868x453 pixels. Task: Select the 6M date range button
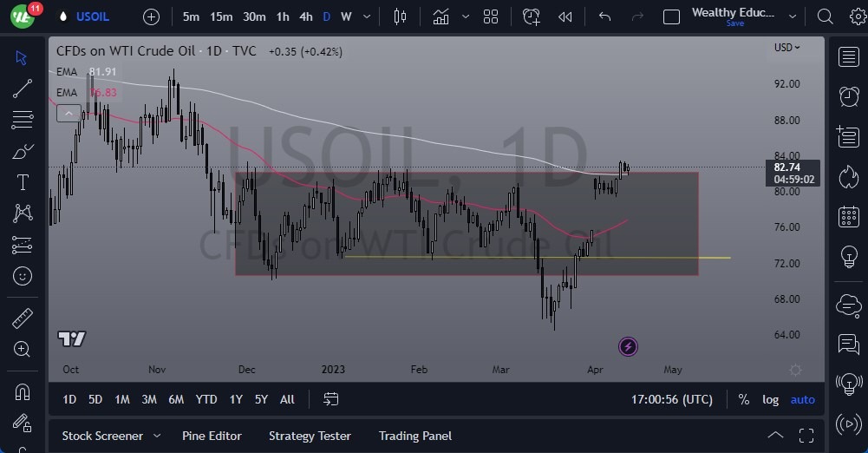(176, 399)
